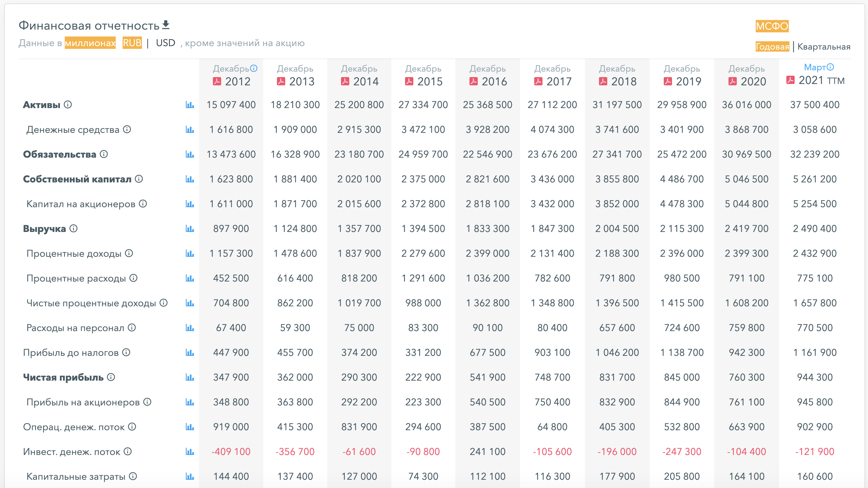Open the PDF report for 2013

coord(281,81)
